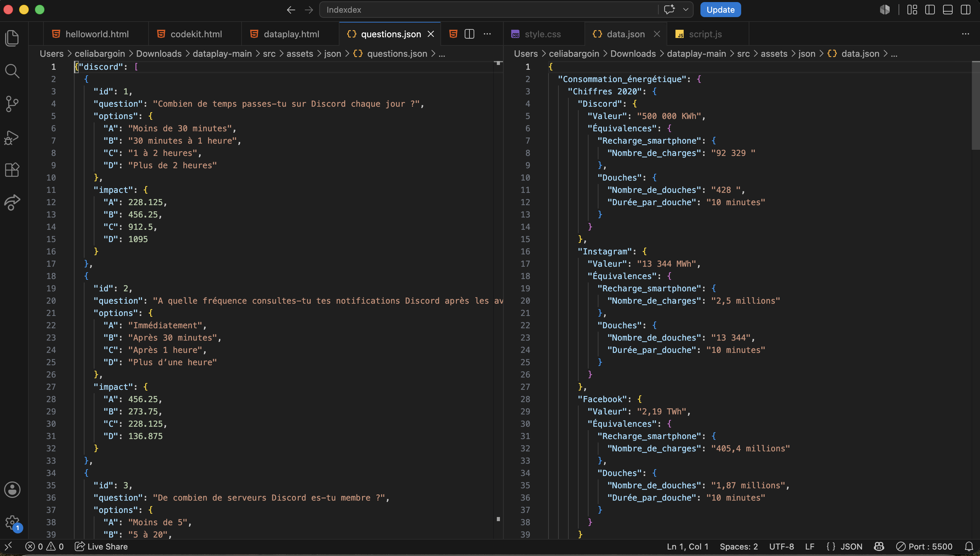Open the Explorer view in activity bar
980x556 pixels.
click(x=12, y=38)
